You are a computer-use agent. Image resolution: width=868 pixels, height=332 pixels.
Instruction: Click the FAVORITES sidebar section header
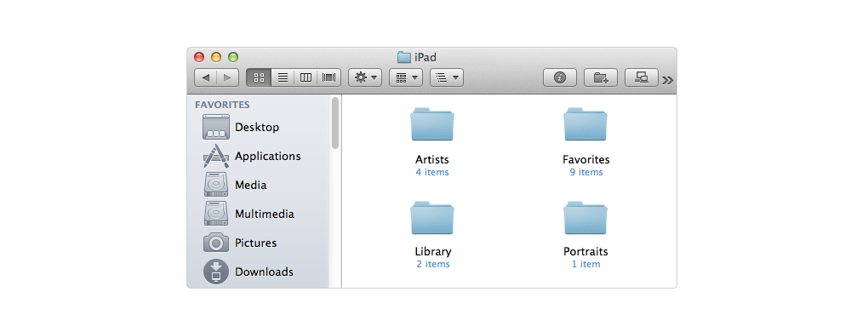pos(222,105)
